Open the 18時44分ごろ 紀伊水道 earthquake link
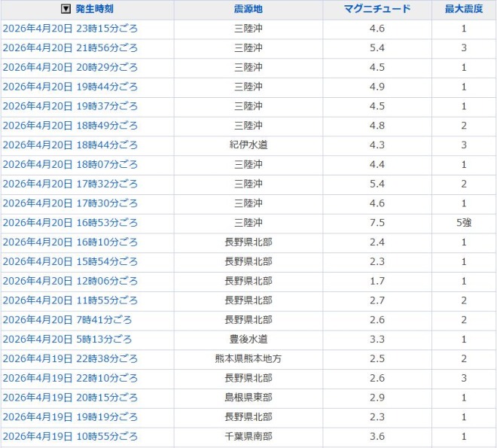 tap(70, 145)
